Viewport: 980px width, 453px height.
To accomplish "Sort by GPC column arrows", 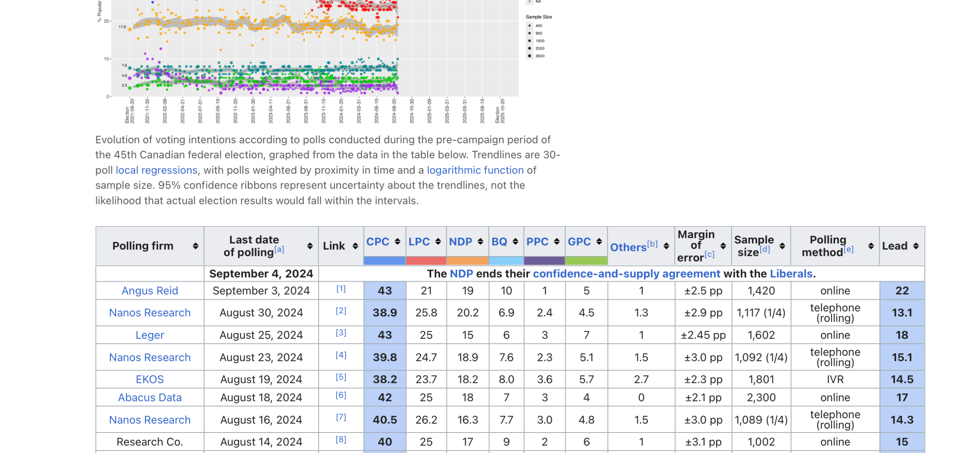I will coord(599,242).
